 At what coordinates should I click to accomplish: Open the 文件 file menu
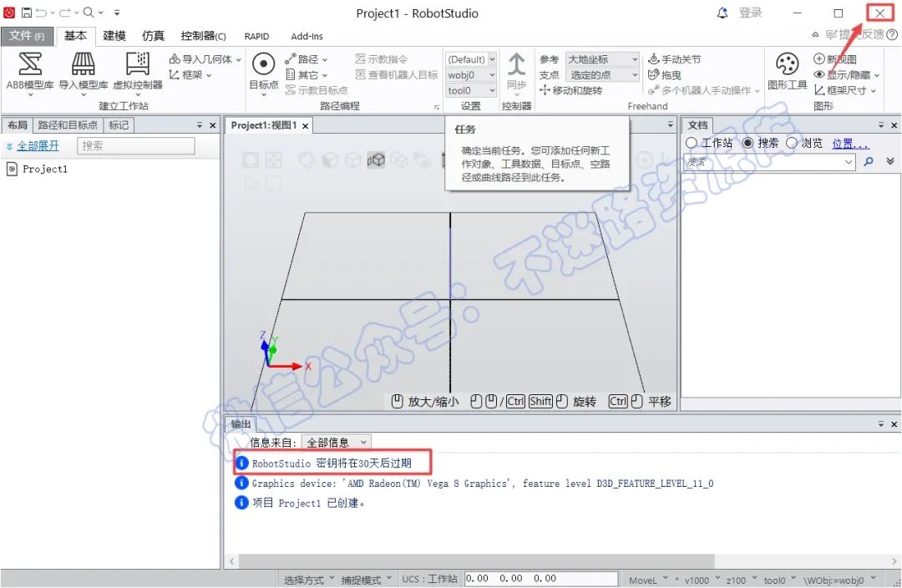tap(27, 36)
